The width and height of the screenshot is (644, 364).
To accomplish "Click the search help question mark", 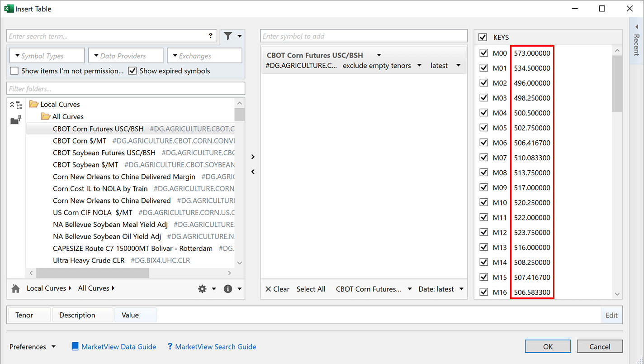I will [x=211, y=36].
